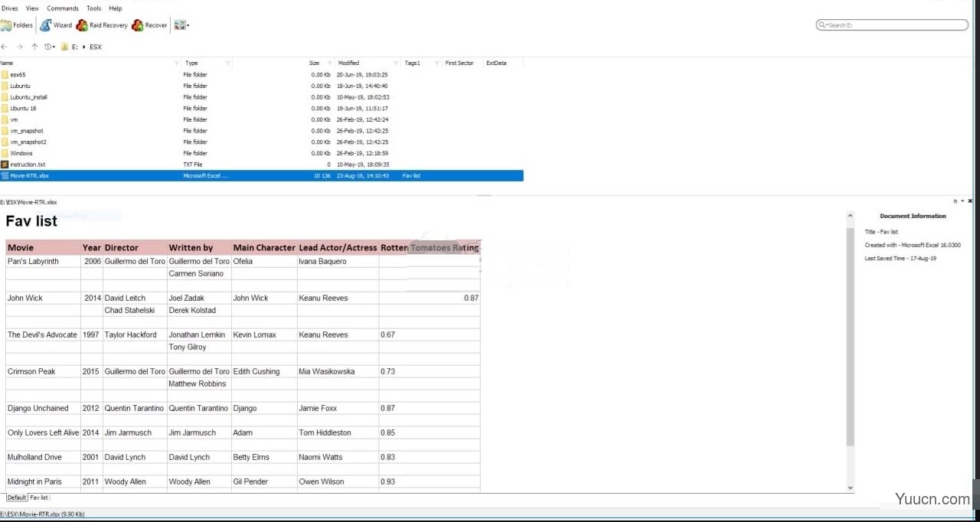Open the Type column filter icon
The width and height of the screenshot is (980, 522).
(x=227, y=63)
